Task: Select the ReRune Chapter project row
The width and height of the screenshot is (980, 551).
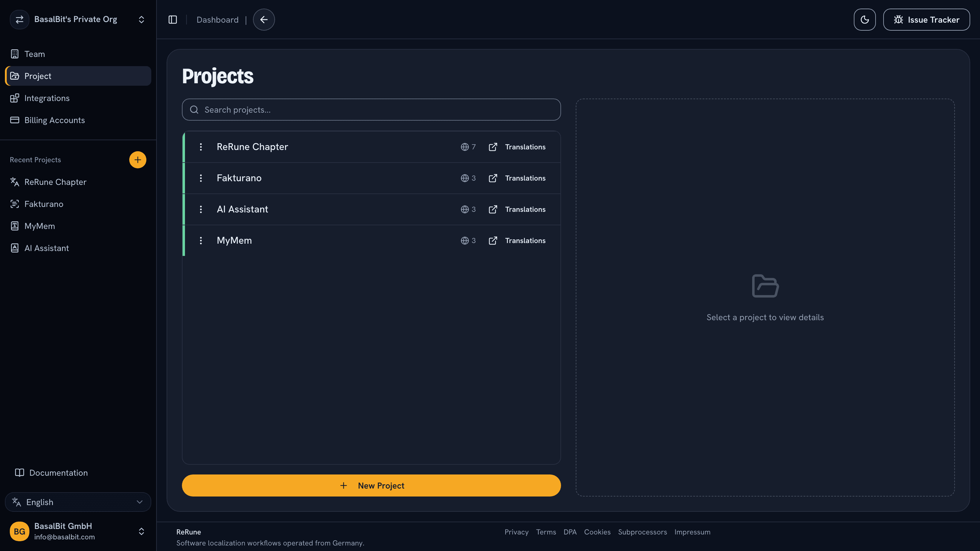Action: tap(372, 147)
